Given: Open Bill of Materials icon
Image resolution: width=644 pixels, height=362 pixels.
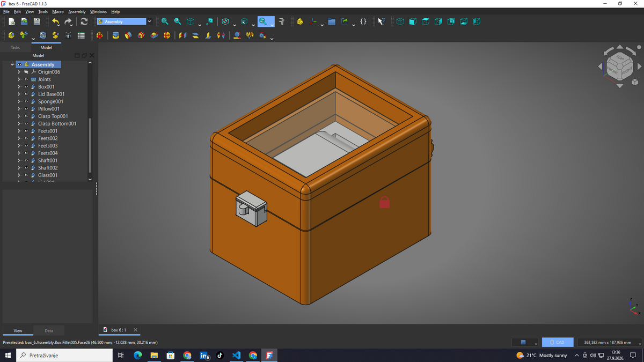Looking at the screenshot, I should pos(81,35).
